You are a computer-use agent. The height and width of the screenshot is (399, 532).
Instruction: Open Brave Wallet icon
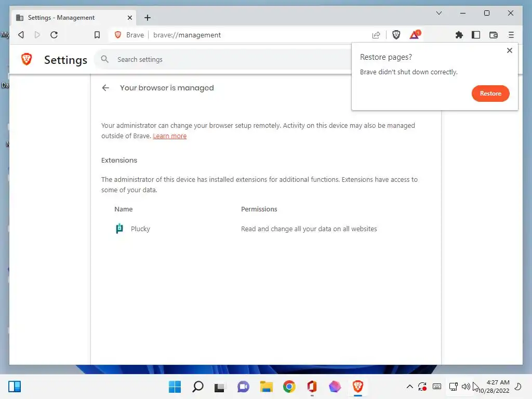[x=494, y=35]
